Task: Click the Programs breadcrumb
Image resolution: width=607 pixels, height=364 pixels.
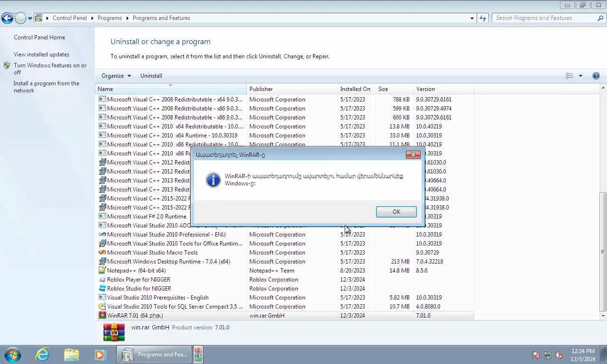Action: click(110, 18)
